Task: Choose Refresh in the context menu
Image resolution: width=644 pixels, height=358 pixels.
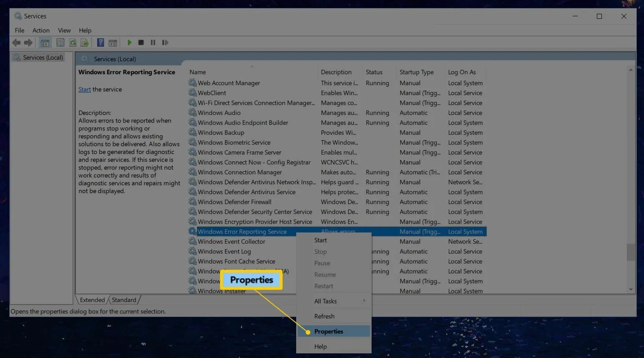Action: tap(334, 316)
